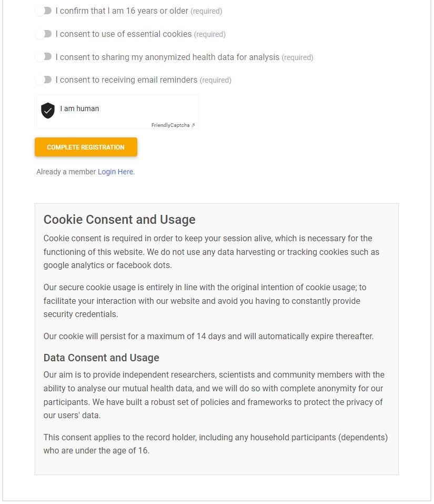Turn on anonymized health data sharing switch
The image size is (434, 504).
44,57
